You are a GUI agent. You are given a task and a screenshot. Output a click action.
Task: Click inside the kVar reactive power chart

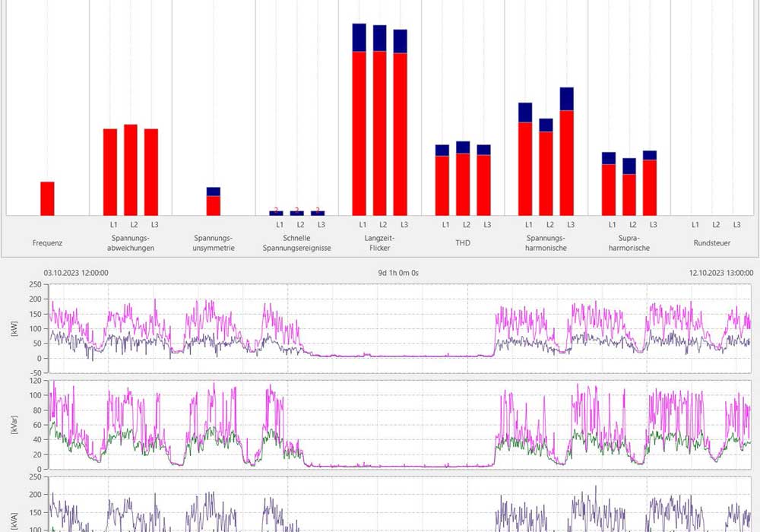400,424
